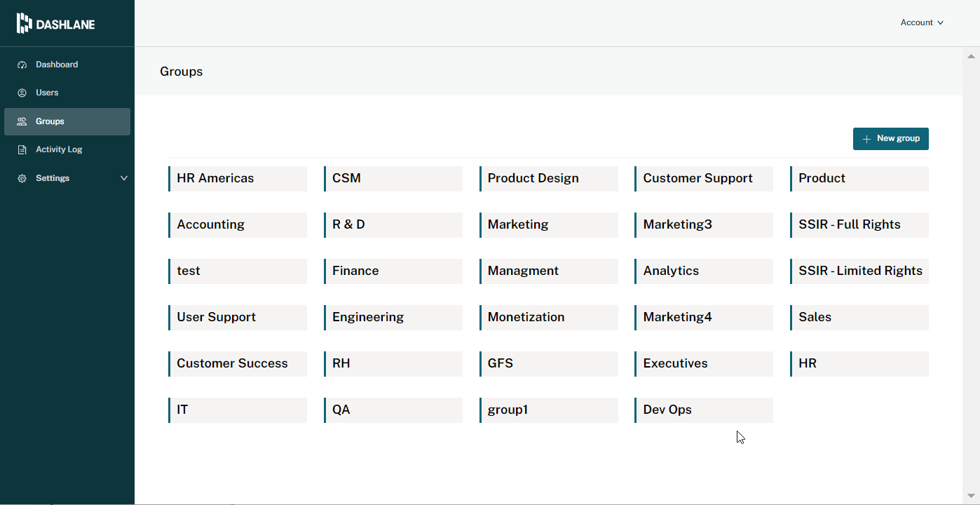
Task: Click the Groups people icon
Action: (22, 121)
